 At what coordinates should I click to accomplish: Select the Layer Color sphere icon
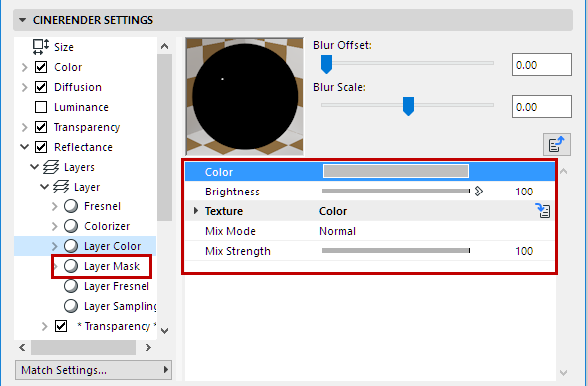(x=71, y=246)
